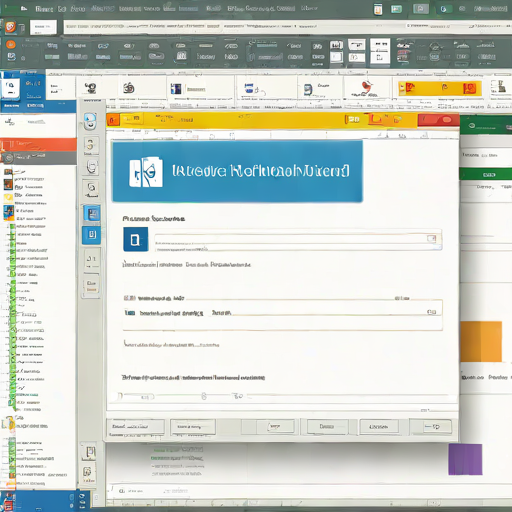Click the orange document icon in the top title bar
512x512 pixels.
click(378, 9)
